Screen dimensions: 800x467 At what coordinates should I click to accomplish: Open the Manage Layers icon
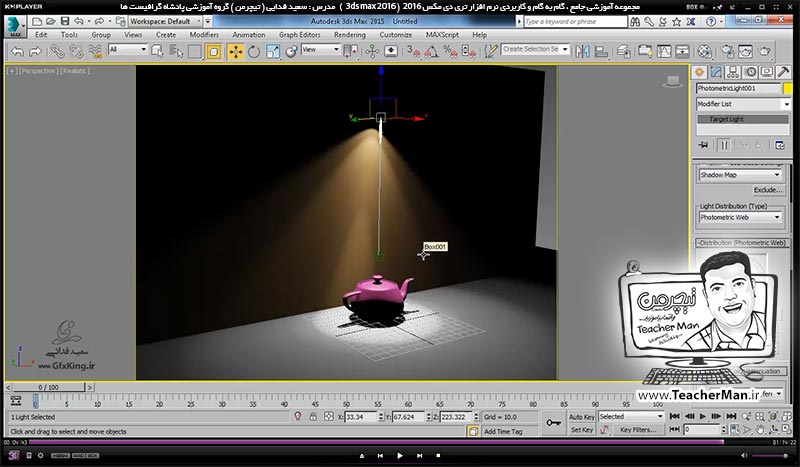click(x=623, y=51)
